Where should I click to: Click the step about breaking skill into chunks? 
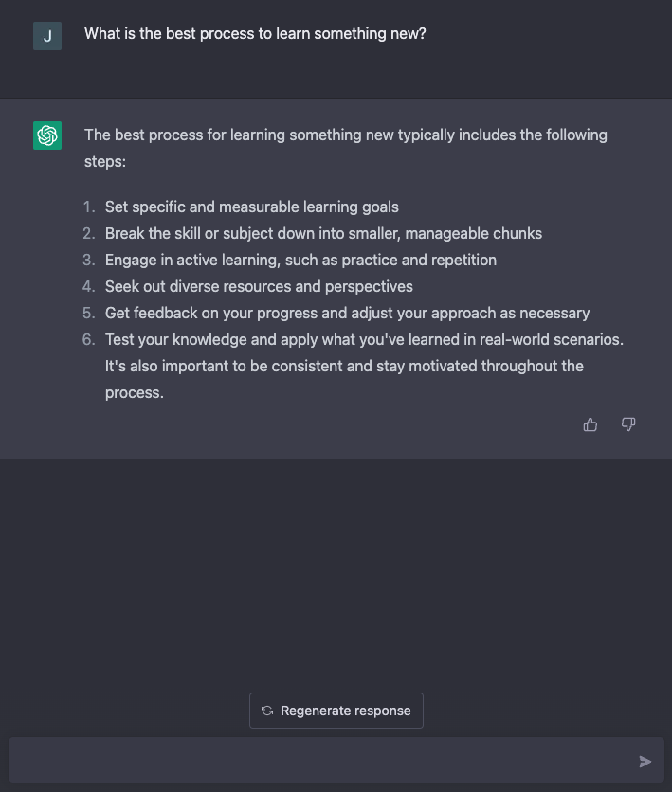tap(323, 233)
